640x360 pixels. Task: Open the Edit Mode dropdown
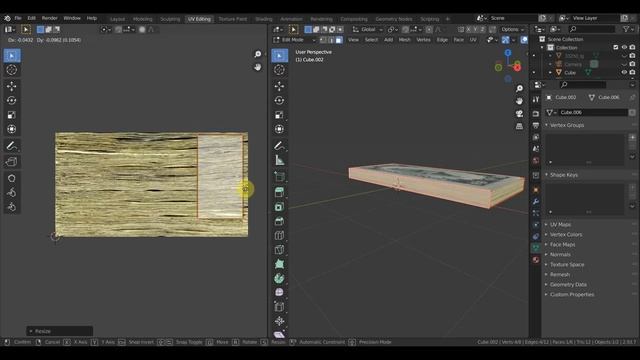tap(295, 40)
